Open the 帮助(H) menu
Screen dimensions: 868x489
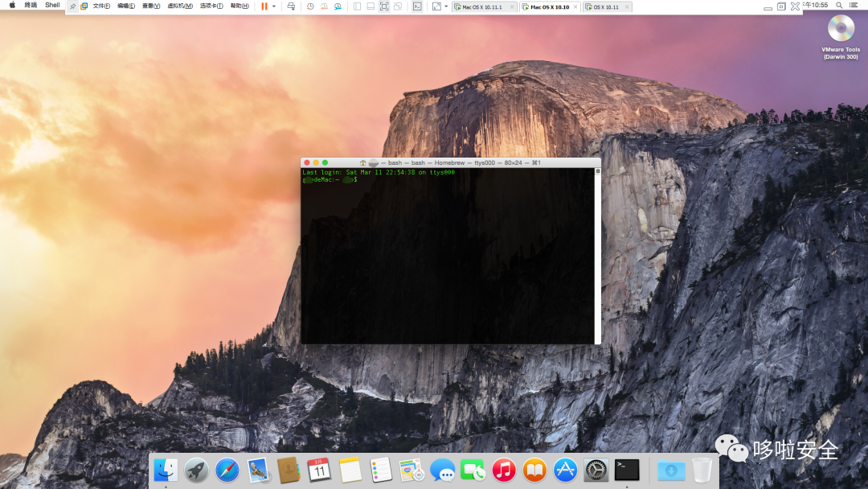tap(240, 6)
